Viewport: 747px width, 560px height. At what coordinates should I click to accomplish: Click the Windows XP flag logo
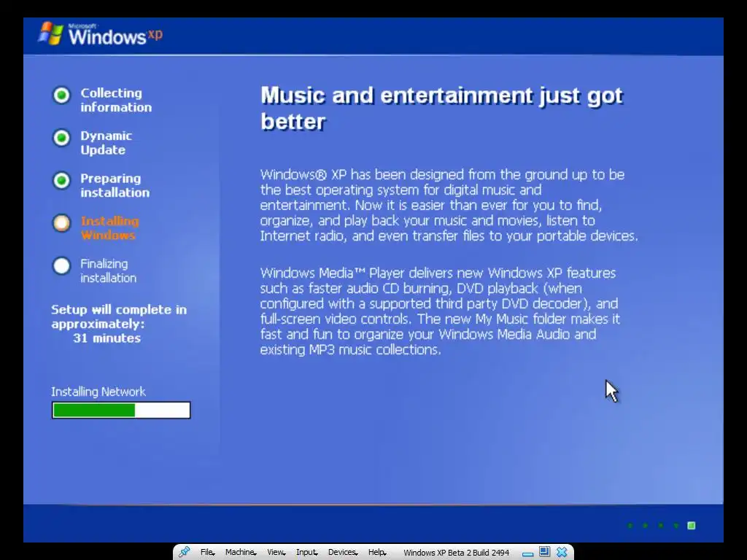click(50, 34)
